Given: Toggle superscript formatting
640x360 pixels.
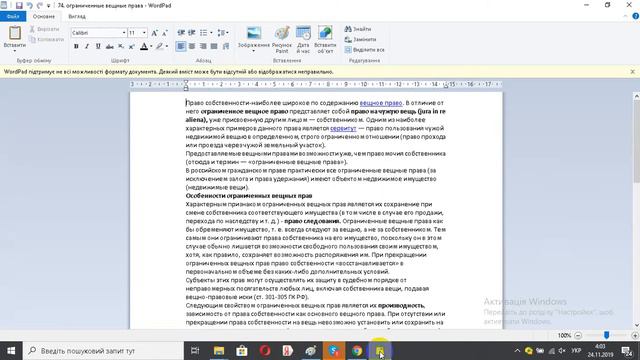Looking at the screenshot, I should point(131,47).
